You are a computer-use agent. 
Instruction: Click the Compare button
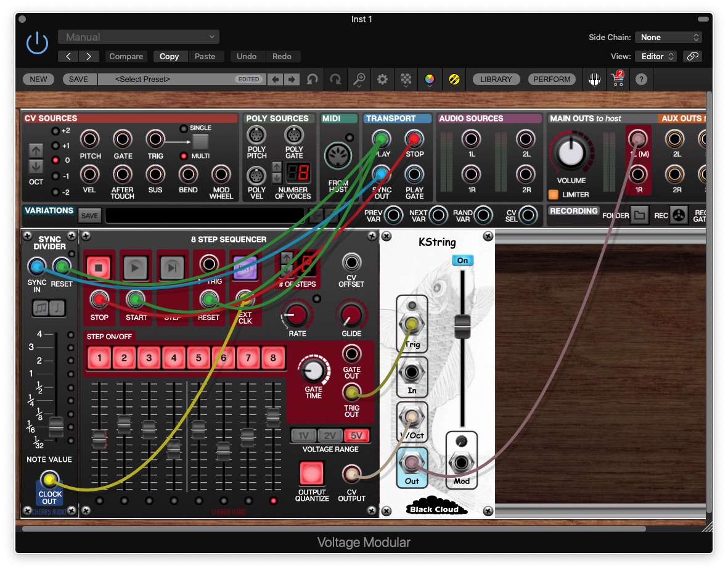pyautogui.click(x=126, y=56)
